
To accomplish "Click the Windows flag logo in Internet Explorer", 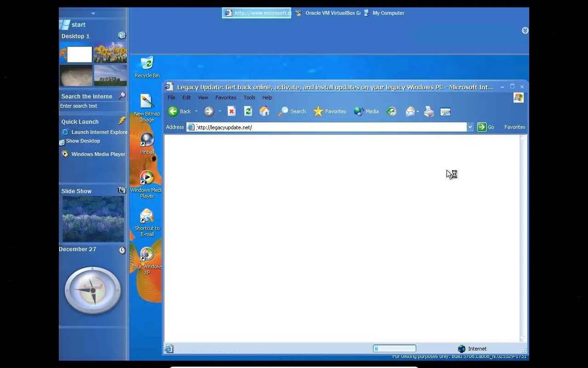I will pos(519,98).
